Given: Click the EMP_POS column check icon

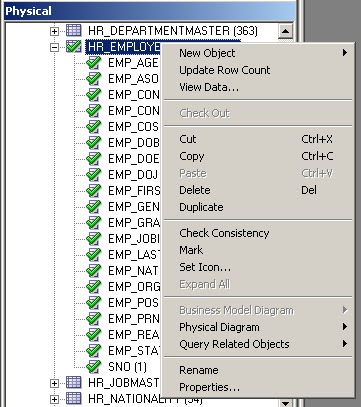Looking at the screenshot, I should click(x=94, y=303).
